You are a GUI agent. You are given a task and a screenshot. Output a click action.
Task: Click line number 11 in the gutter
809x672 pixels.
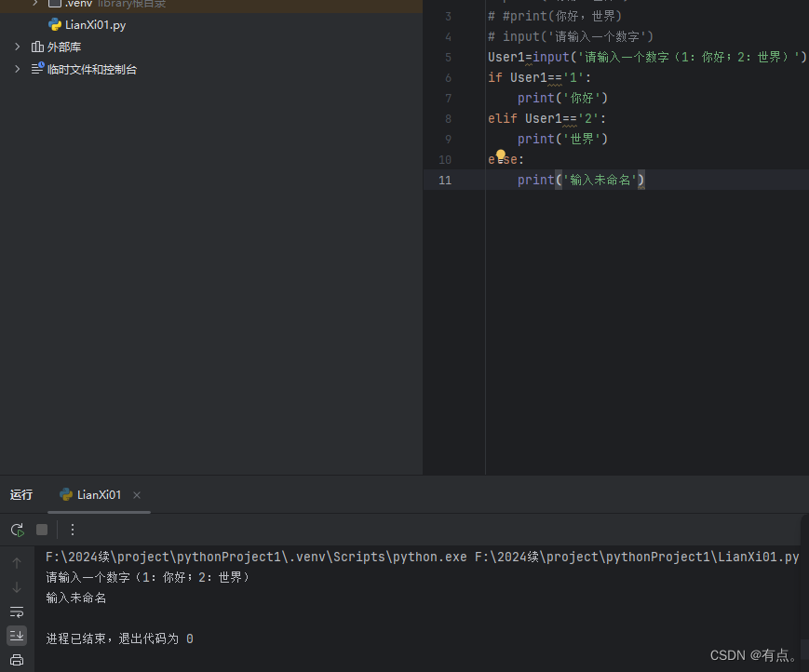(x=444, y=180)
